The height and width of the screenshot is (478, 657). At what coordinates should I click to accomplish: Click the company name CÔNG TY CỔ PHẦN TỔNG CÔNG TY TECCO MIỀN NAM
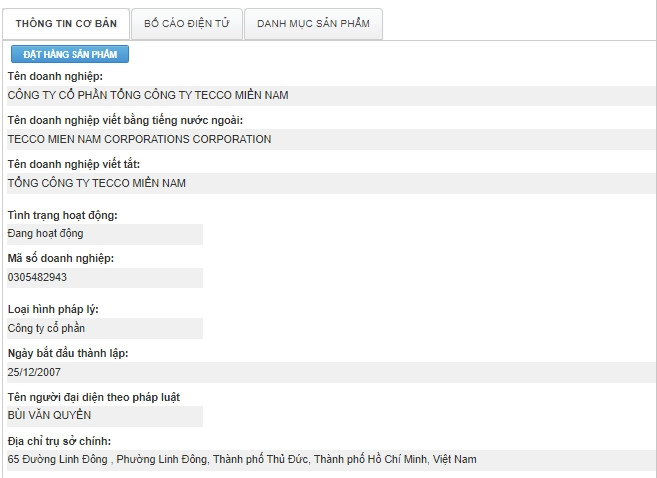click(148, 95)
